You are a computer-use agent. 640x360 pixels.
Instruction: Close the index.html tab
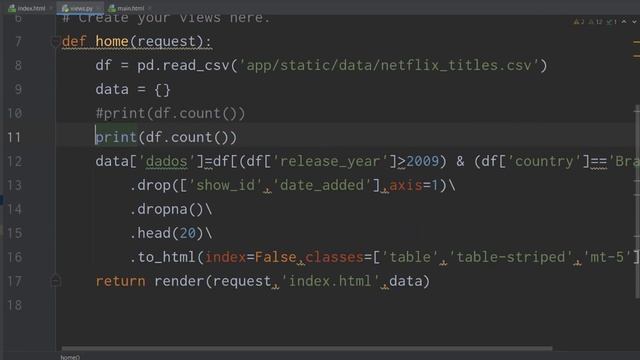51,8
